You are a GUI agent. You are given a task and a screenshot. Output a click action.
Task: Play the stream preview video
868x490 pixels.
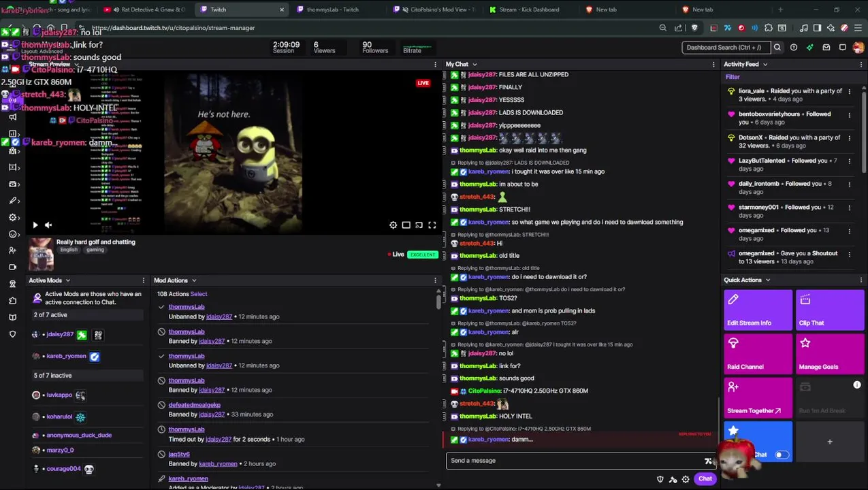35,225
